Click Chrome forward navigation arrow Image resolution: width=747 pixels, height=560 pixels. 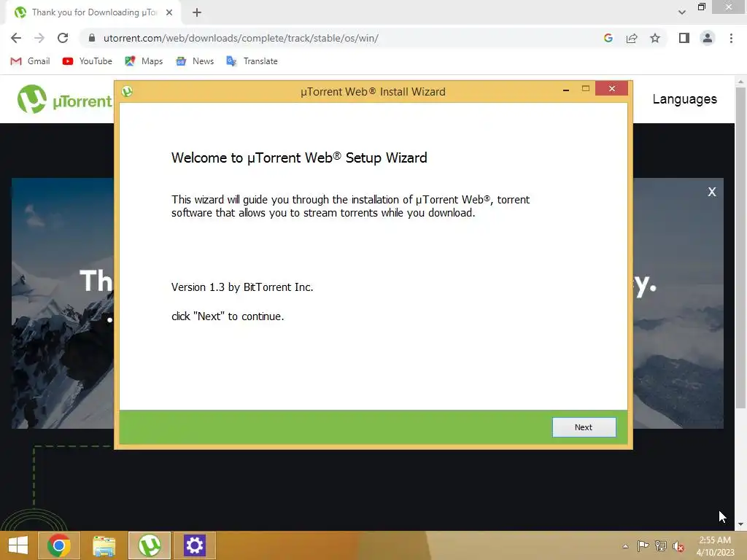tap(39, 38)
